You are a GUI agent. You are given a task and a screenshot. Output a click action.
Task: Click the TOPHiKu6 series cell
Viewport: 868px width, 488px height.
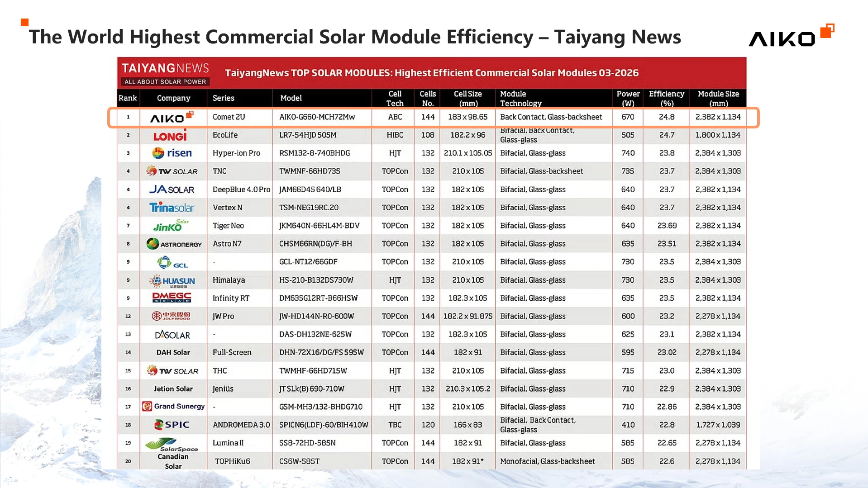[233, 461]
